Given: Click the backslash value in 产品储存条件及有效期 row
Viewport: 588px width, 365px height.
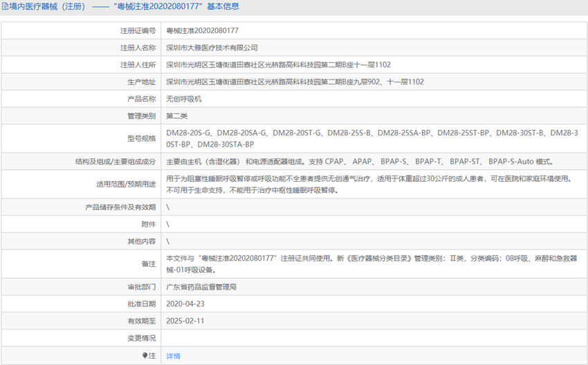Looking at the screenshot, I should (167, 207).
